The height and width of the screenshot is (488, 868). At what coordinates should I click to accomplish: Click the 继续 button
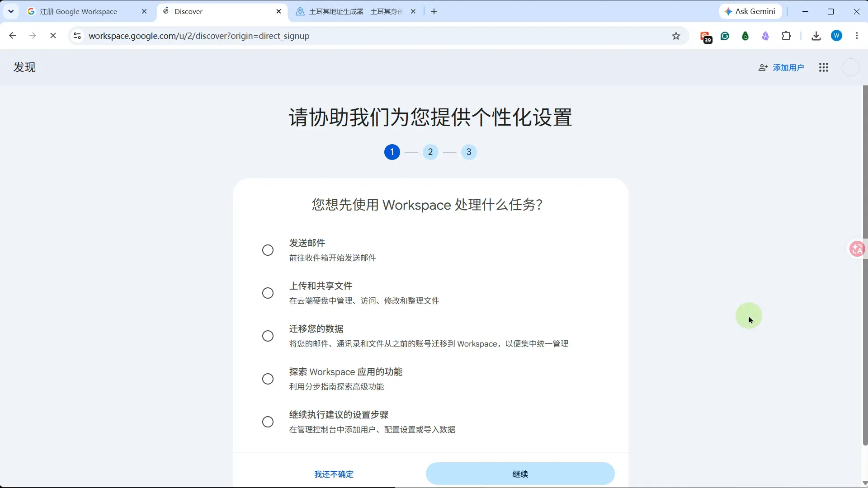[x=520, y=474]
